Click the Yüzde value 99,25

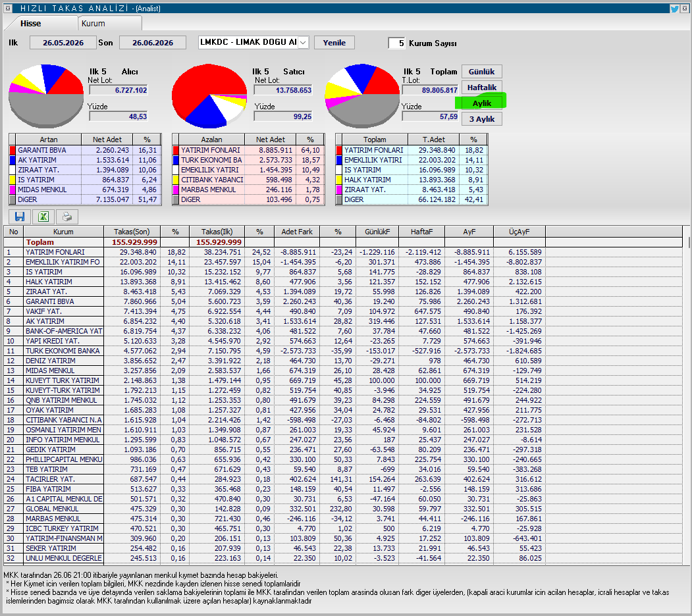click(283, 116)
